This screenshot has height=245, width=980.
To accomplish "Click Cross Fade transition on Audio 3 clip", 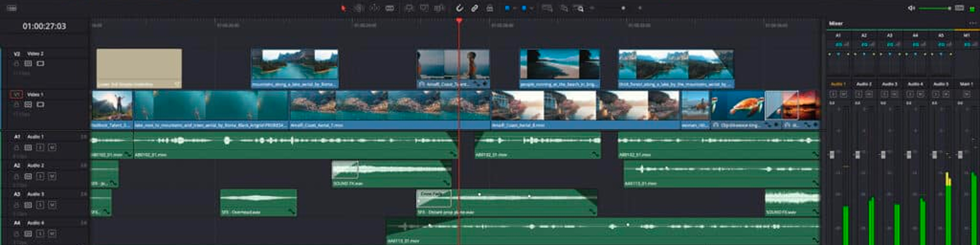I will point(434,198).
